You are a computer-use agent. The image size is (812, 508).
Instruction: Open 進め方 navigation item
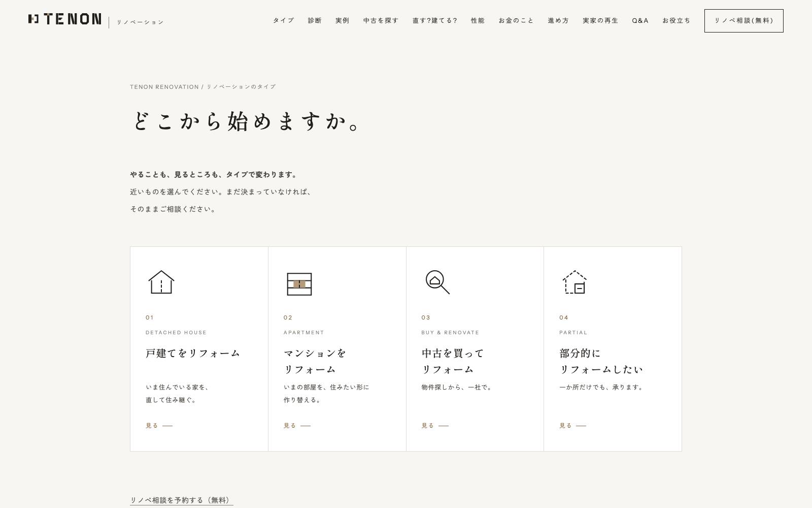pyautogui.click(x=558, y=21)
